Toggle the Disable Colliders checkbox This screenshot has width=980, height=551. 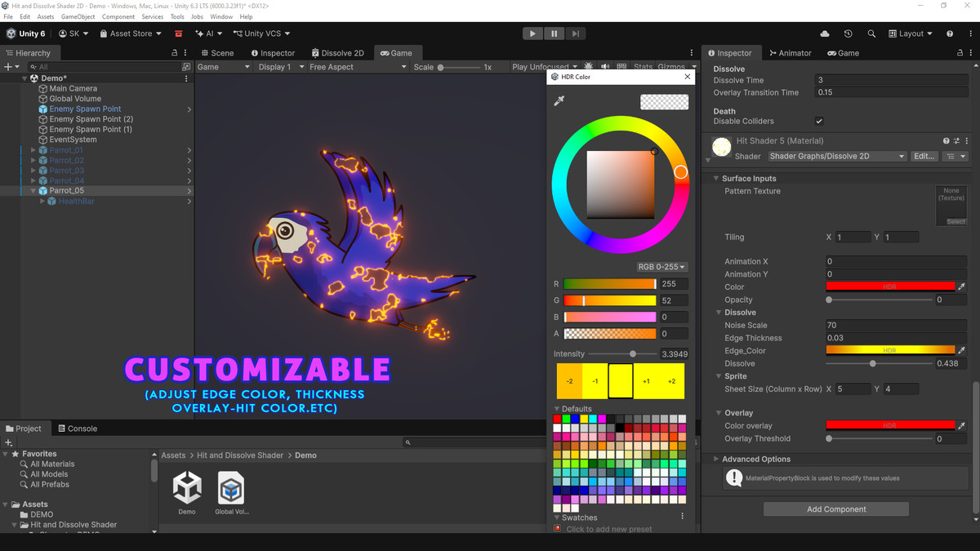[819, 122]
